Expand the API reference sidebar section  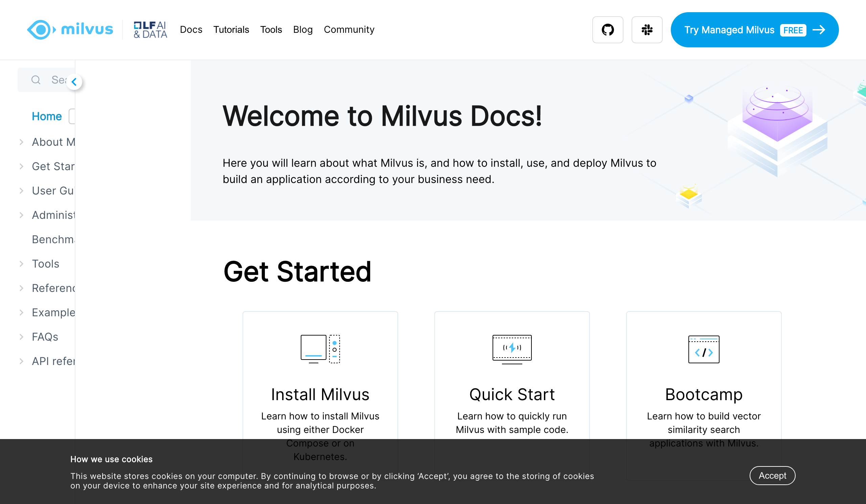[x=21, y=361]
